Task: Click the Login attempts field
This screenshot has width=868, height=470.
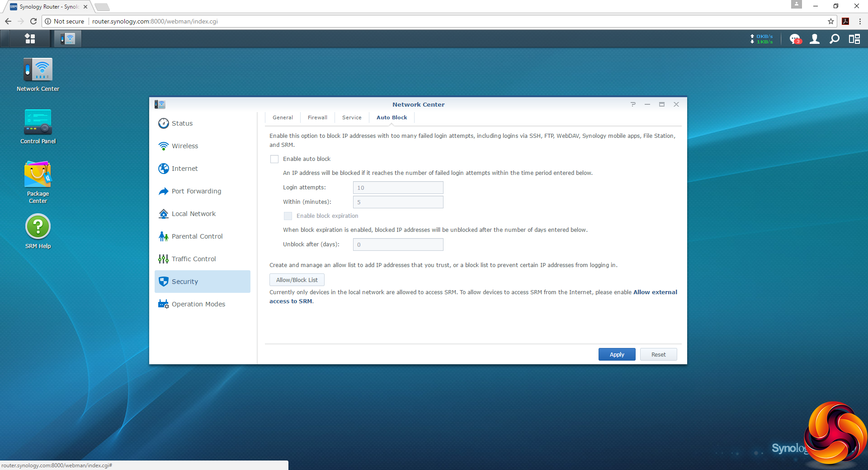Action: click(398, 188)
